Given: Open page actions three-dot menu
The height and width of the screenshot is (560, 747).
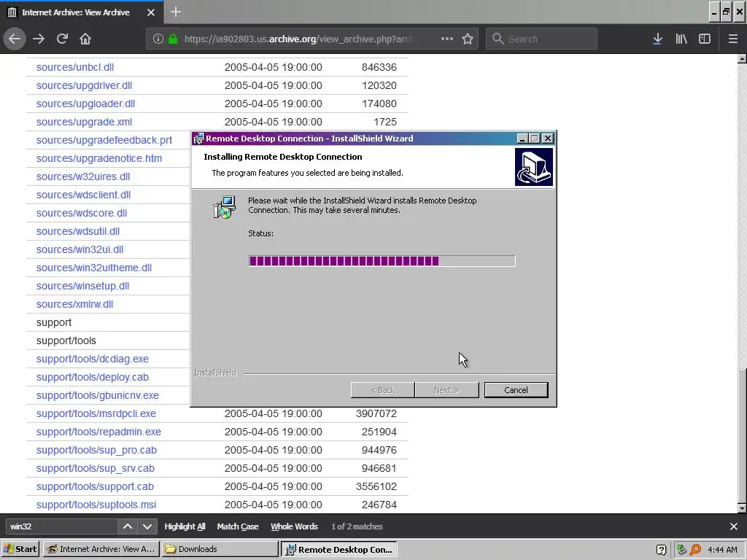Looking at the screenshot, I should point(447,39).
